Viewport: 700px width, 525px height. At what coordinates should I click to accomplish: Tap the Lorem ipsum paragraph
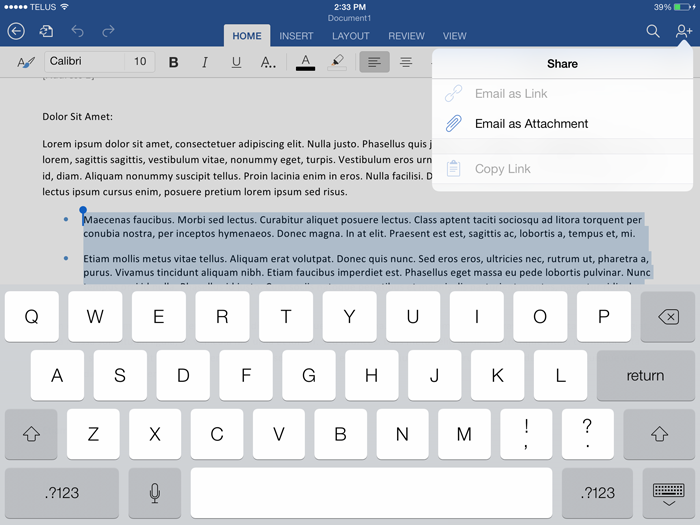click(237, 168)
